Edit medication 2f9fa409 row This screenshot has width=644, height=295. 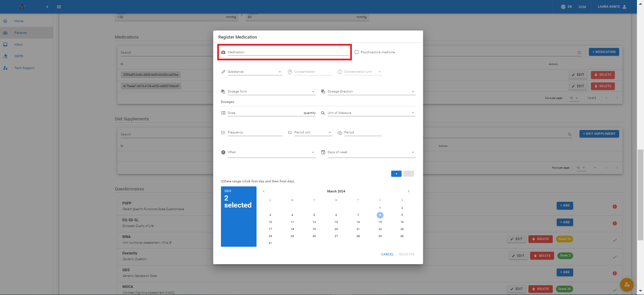(x=578, y=75)
